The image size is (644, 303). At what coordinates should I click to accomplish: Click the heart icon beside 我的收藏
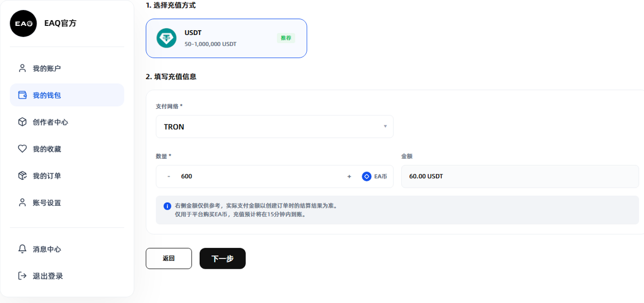(x=22, y=149)
